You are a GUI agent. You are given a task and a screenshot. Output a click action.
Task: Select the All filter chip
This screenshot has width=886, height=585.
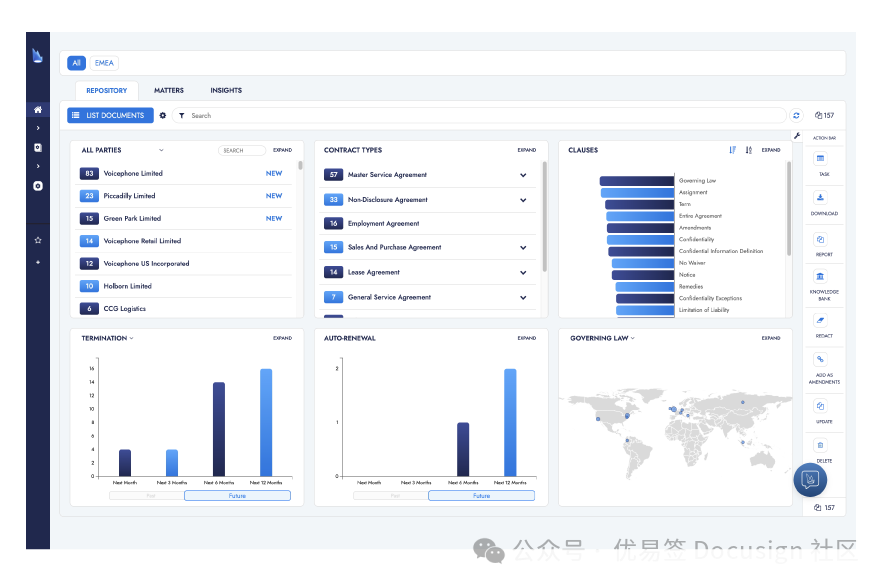(x=76, y=63)
